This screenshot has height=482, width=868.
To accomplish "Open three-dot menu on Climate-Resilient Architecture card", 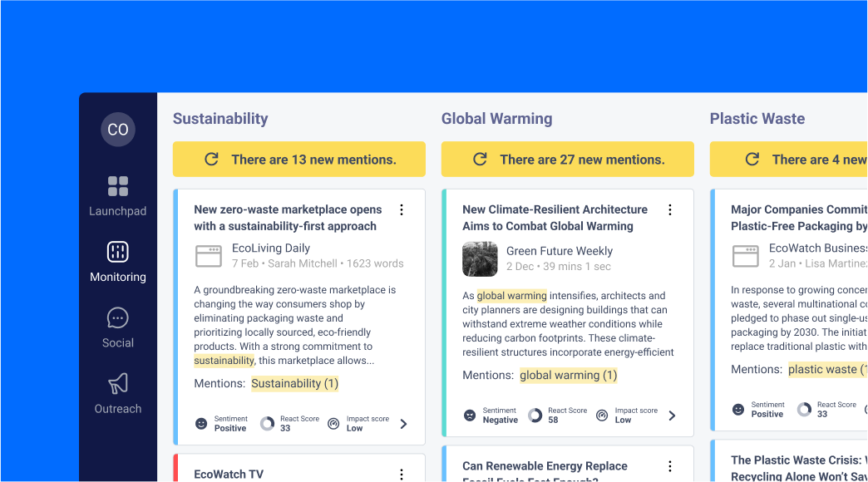I will pyautogui.click(x=670, y=210).
